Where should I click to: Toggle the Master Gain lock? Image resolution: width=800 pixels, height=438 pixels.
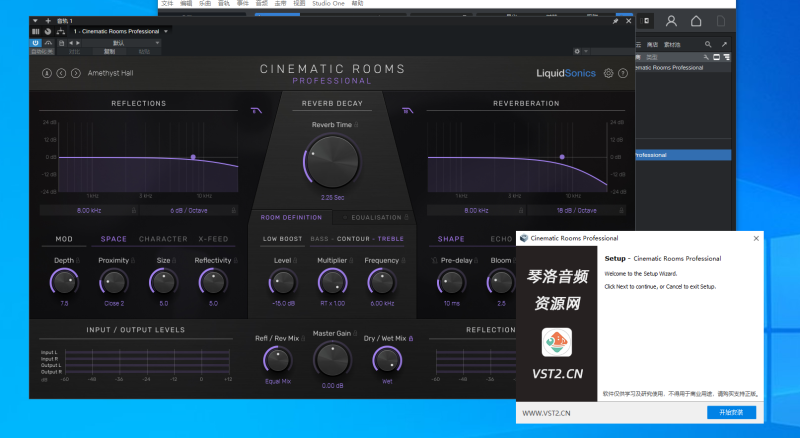355,333
